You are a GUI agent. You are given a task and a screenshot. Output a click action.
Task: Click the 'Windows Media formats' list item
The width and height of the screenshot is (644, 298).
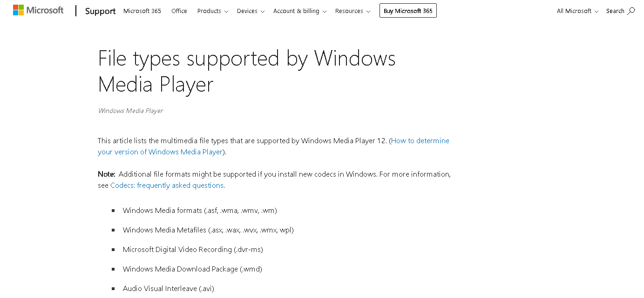point(200,210)
